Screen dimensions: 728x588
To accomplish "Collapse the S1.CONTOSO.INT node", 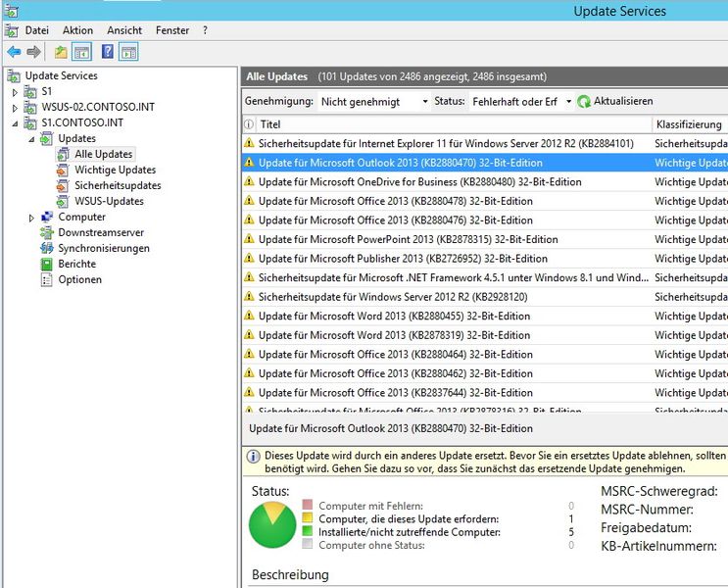I will (15, 123).
